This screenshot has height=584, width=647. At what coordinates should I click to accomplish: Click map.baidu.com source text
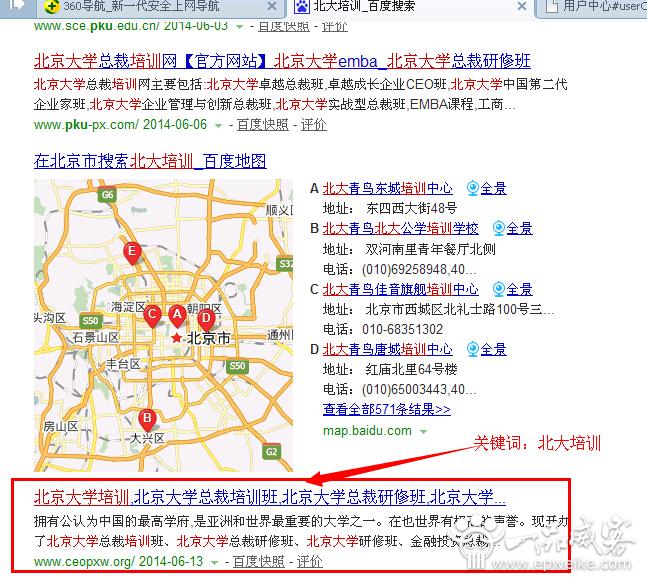pos(367,431)
